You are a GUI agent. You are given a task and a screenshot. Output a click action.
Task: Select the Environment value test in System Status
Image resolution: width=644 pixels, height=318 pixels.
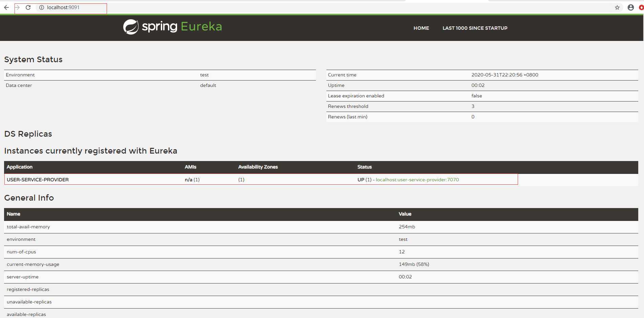pyautogui.click(x=204, y=75)
